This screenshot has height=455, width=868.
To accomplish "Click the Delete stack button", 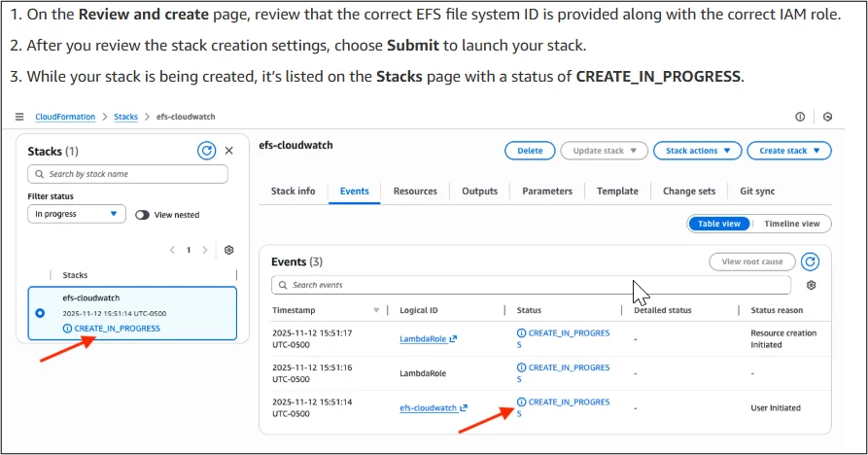I will tap(530, 151).
